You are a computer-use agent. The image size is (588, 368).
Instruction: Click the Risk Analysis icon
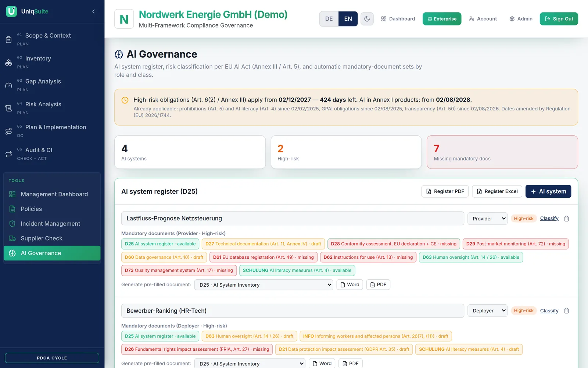pyautogui.click(x=8, y=108)
